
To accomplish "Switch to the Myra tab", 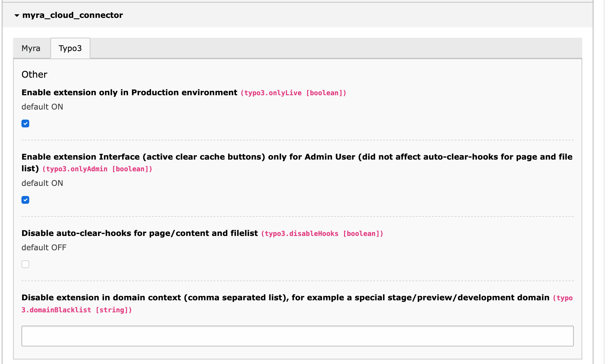I will point(31,48).
